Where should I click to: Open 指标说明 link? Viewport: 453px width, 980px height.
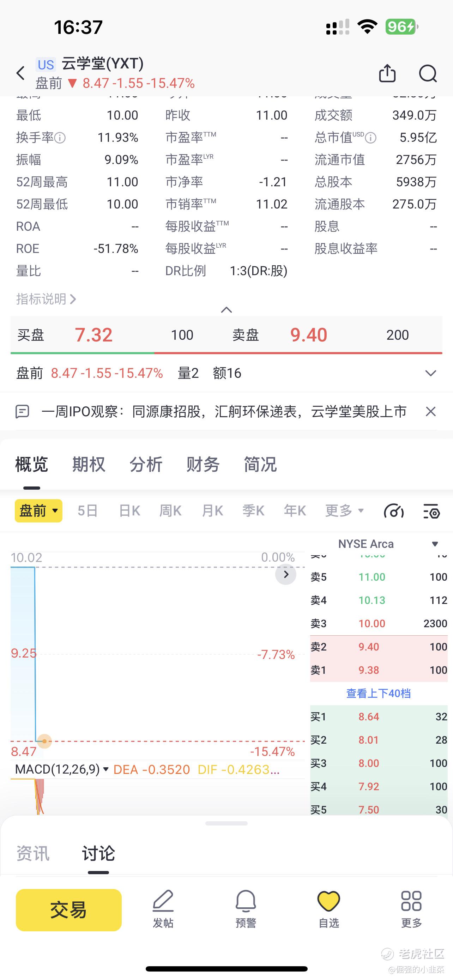pos(46,299)
